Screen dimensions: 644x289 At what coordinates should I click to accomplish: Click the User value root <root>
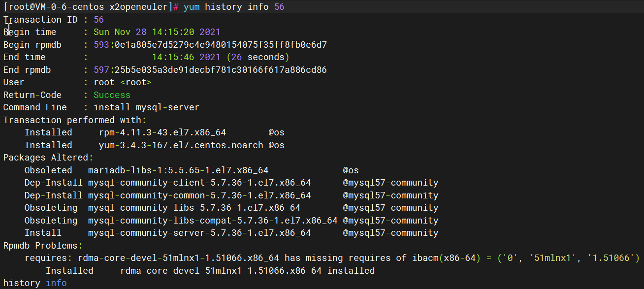coord(122,82)
